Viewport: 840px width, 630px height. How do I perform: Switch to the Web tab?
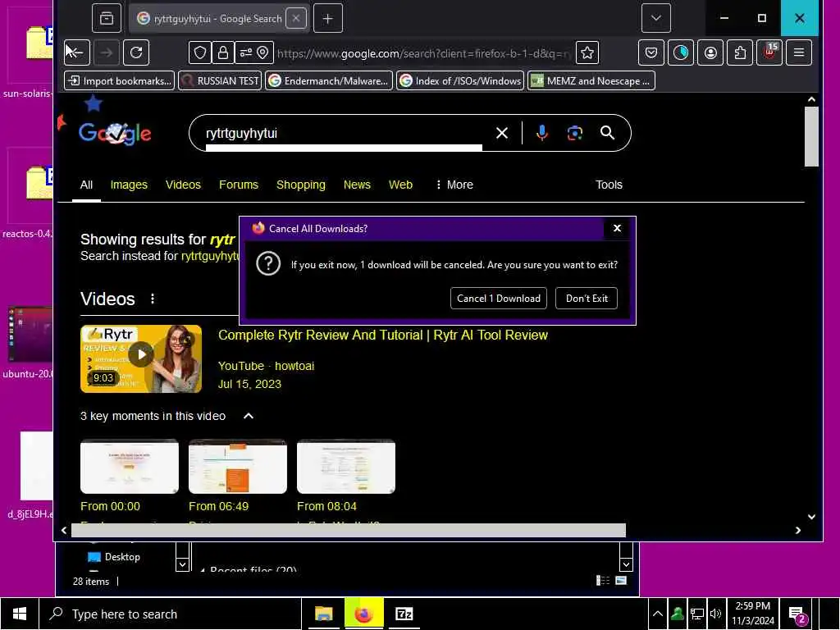point(400,185)
